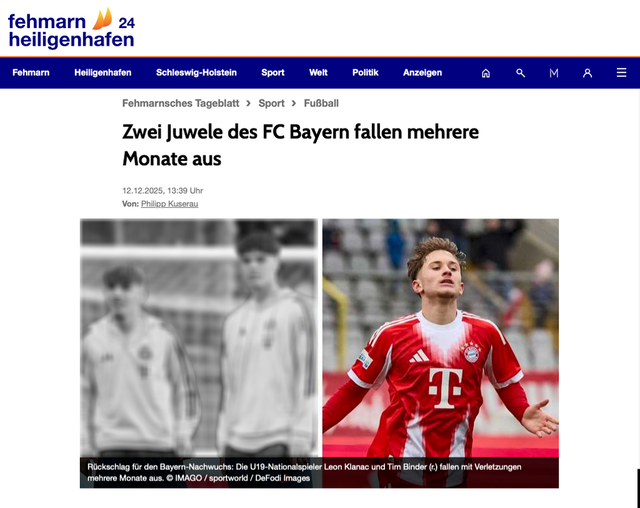640x508 pixels.
Task: Follow the Fußball breadcrumb link
Action: [321, 103]
